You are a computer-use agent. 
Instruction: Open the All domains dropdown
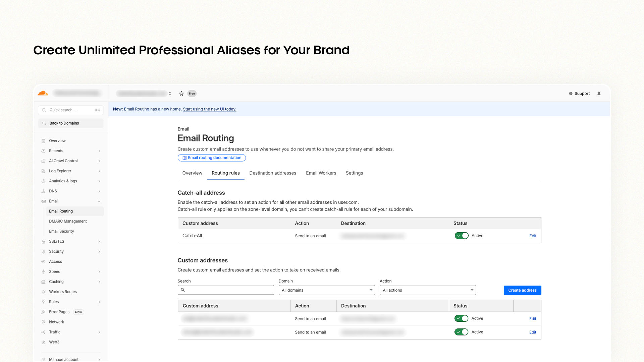[326, 290]
